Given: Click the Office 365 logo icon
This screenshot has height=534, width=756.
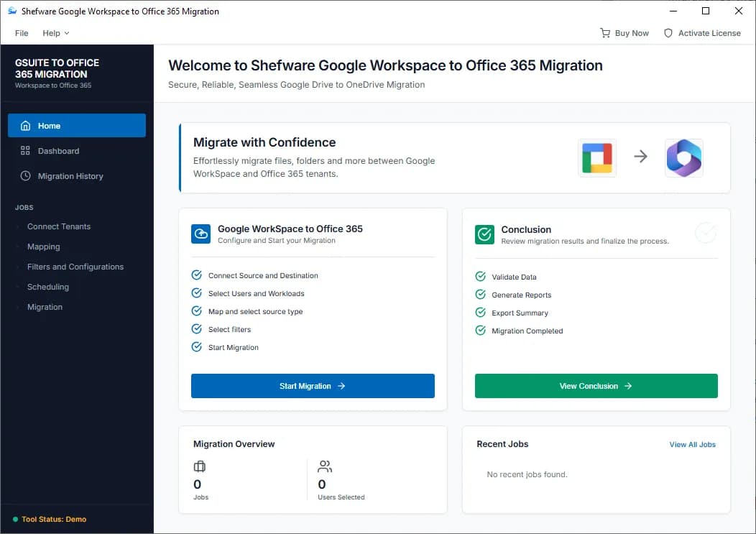Looking at the screenshot, I should click(683, 157).
